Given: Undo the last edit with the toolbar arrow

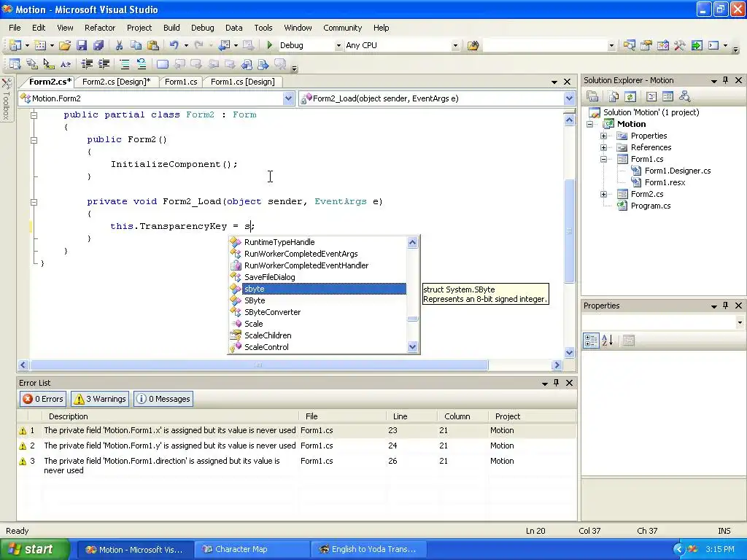Looking at the screenshot, I should pyautogui.click(x=174, y=45).
